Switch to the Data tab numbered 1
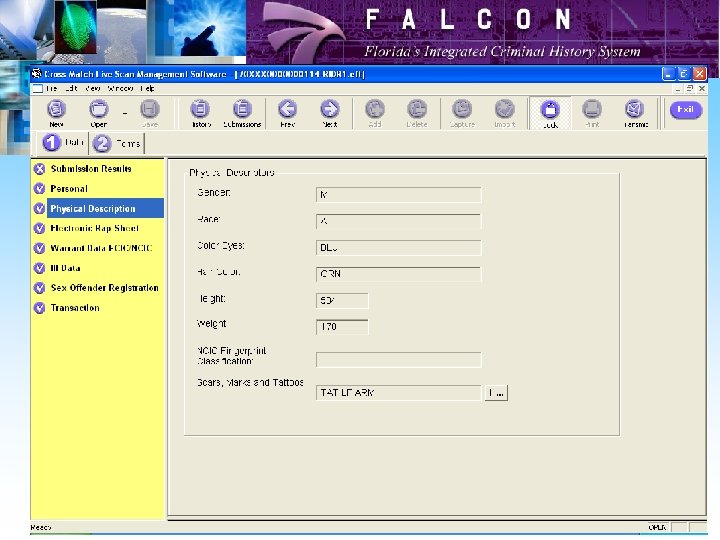720x540 pixels. (63, 143)
